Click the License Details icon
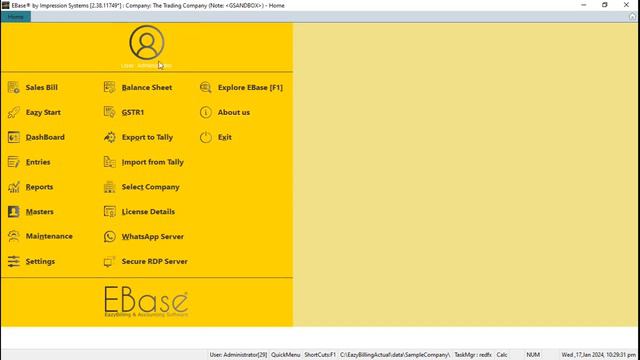Image resolution: width=640 pixels, height=360 pixels. [109, 211]
